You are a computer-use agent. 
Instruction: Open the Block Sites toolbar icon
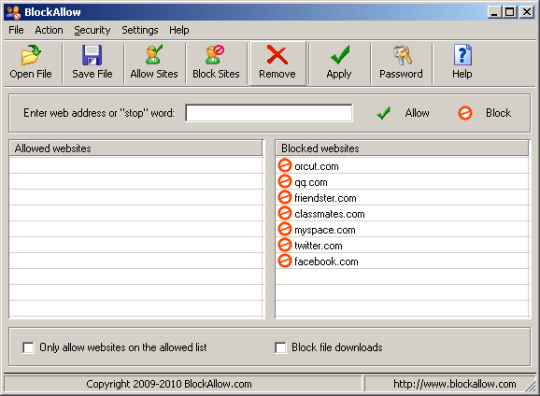pos(215,55)
